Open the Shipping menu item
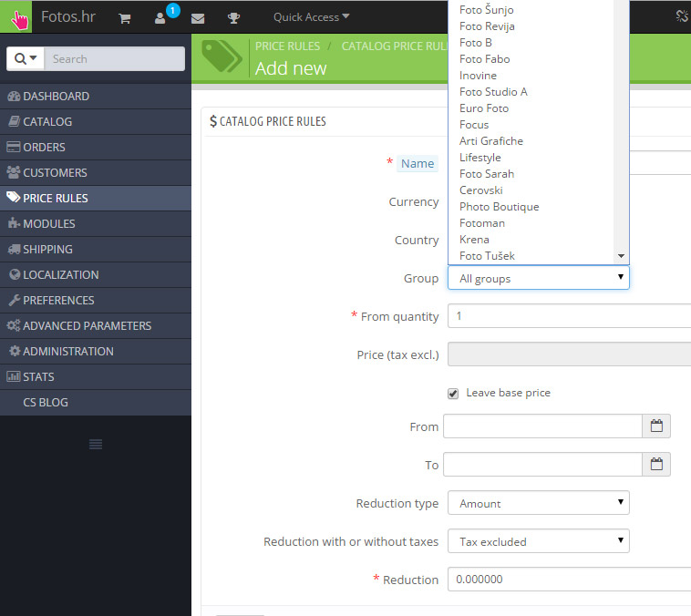Screen dimensions: 691x616 [x=96, y=250]
